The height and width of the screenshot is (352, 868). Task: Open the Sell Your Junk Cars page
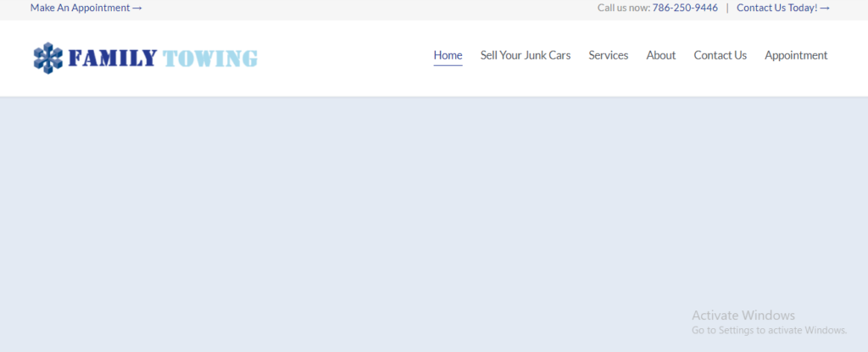pos(526,55)
